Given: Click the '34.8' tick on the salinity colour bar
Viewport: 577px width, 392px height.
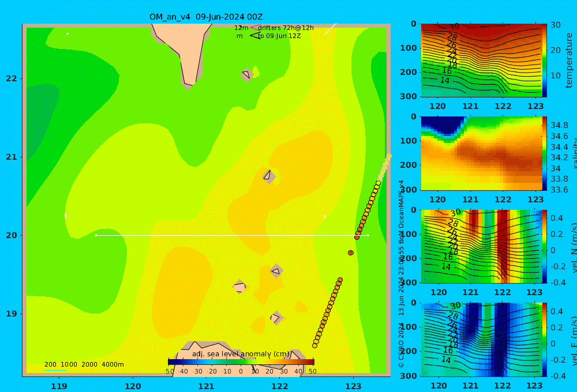Looking at the screenshot, I should (559, 126).
